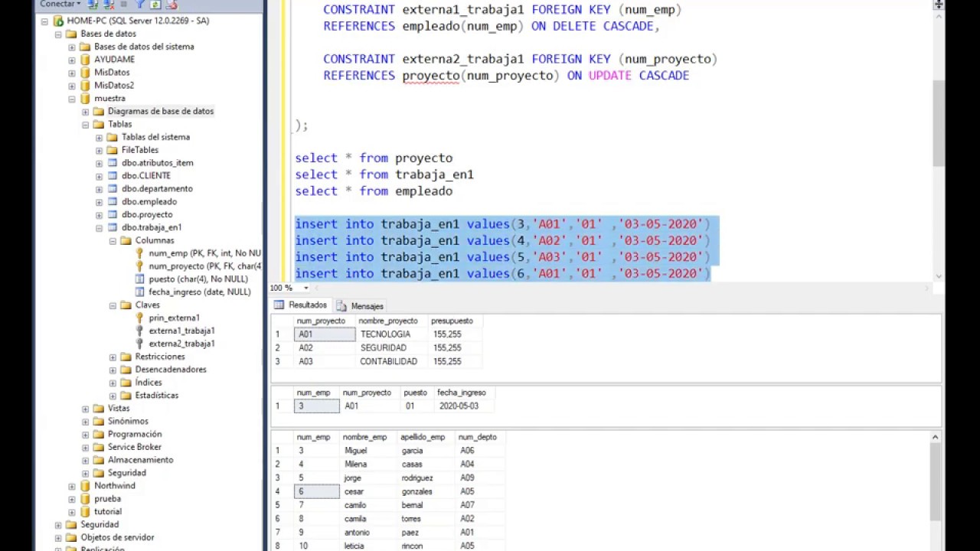Click the dbo.departamento table icon
Screen dimensions: 980x551
(x=113, y=189)
